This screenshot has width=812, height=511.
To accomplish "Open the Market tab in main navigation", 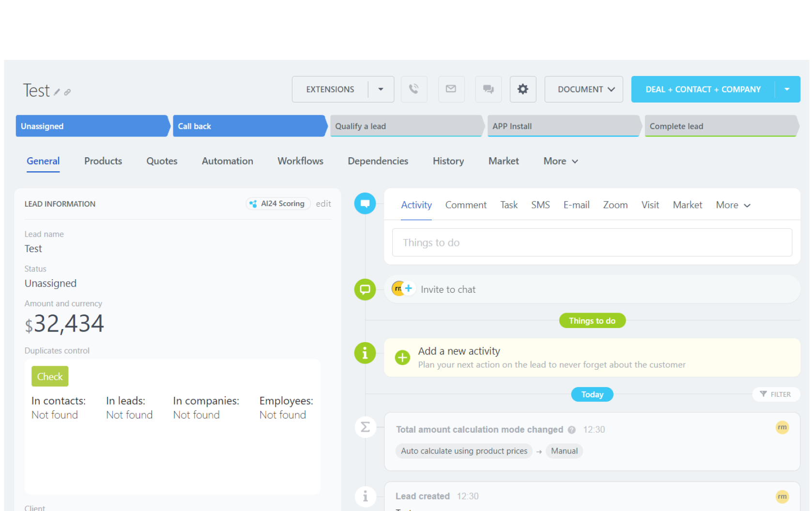I will [504, 161].
